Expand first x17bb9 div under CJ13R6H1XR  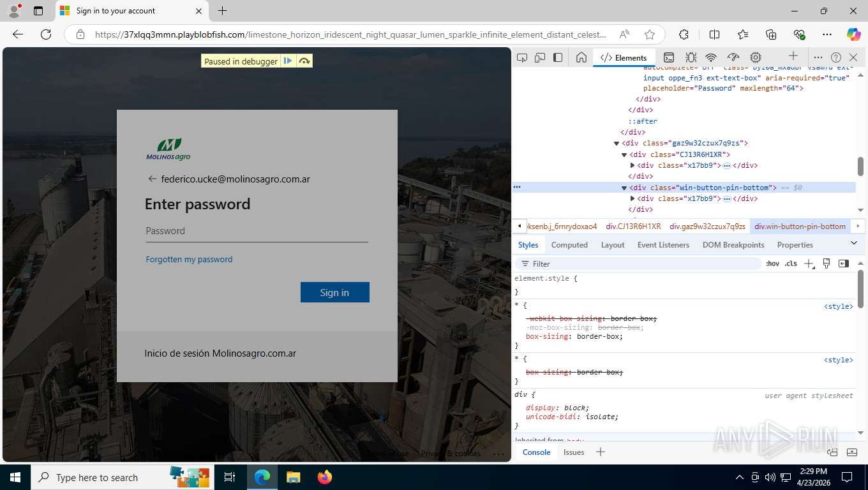click(632, 165)
